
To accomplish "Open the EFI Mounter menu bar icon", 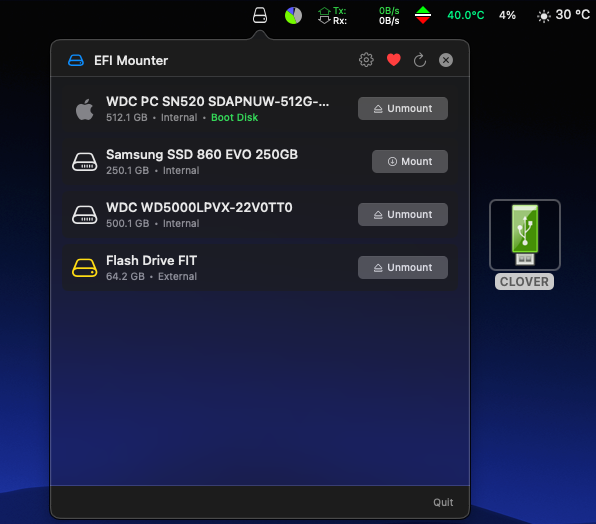I will pos(260,15).
